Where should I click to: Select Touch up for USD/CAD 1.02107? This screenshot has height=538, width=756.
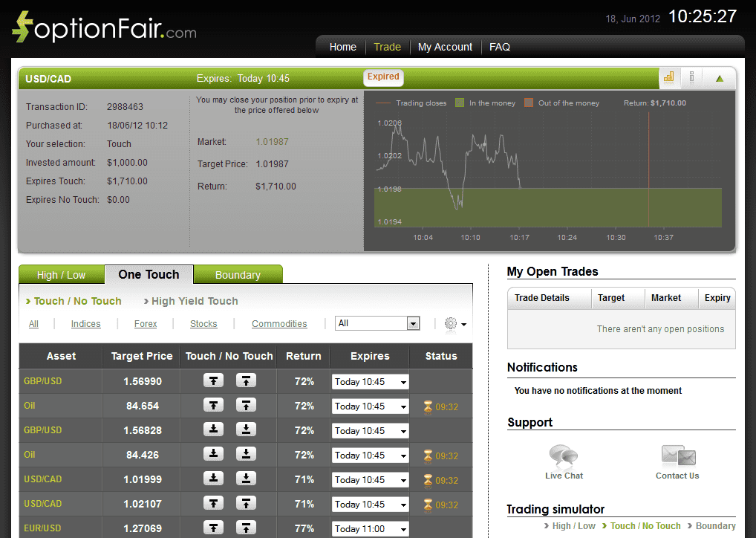(213, 503)
